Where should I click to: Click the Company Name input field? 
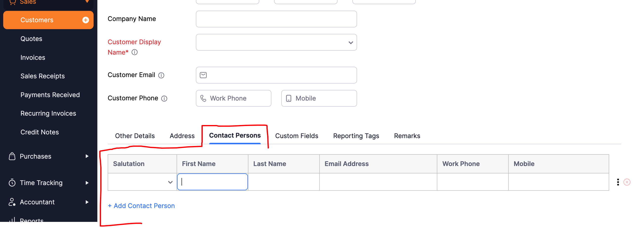(x=276, y=19)
